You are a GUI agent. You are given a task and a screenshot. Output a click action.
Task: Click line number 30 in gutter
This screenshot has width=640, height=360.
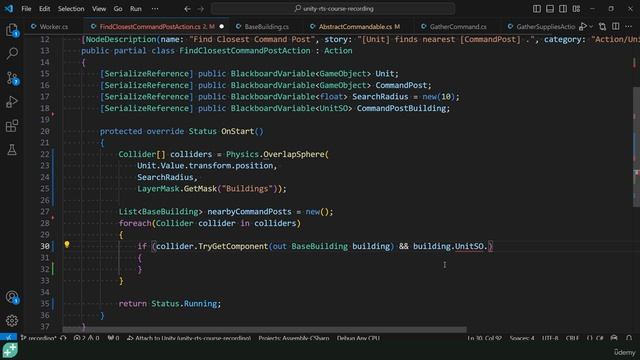point(44,246)
